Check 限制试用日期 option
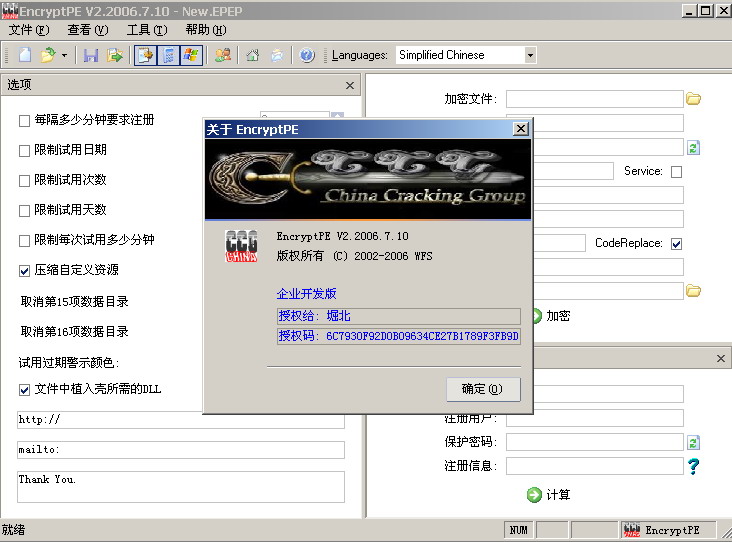Screen dimensions: 732x542 [x=24, y=151]
